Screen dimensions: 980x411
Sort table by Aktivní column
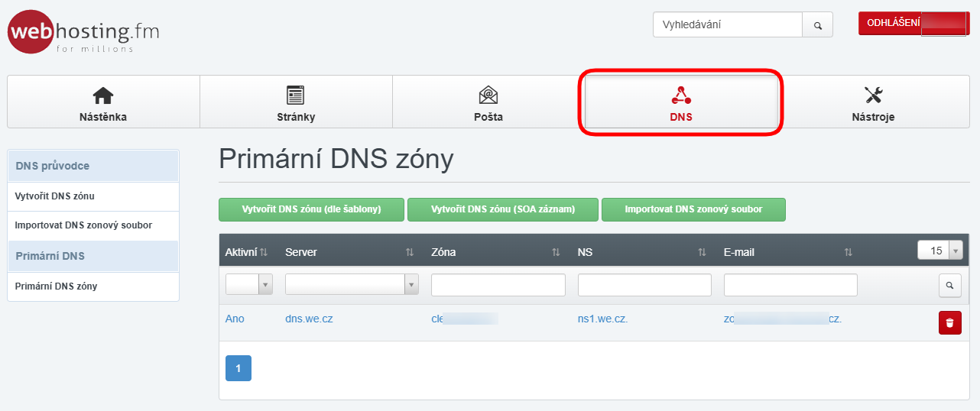(x=264, y=252)
